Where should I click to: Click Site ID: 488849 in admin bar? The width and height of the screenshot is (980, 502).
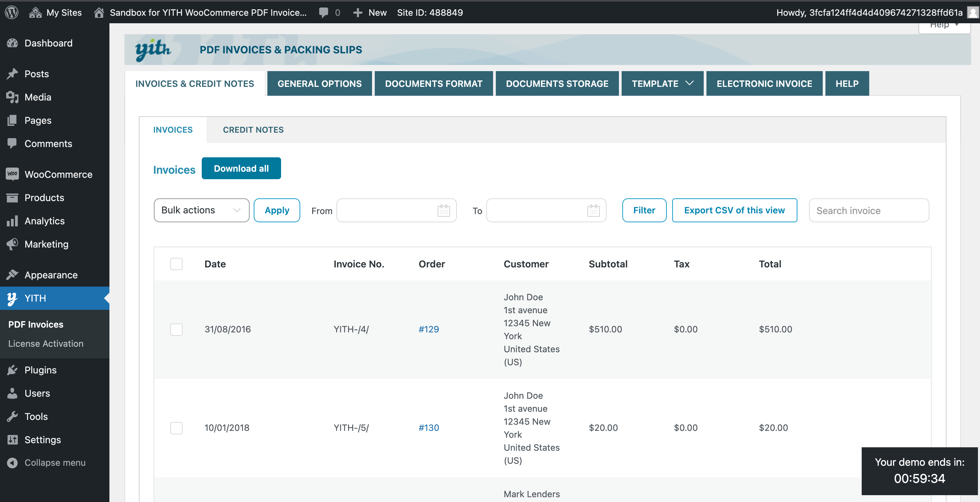pyautogui.click(x=430, y=13)
